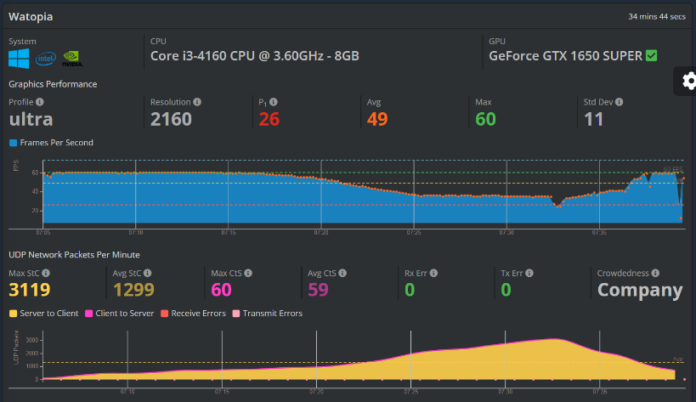Click the info icon beside Resolution

tap(197, 102)
